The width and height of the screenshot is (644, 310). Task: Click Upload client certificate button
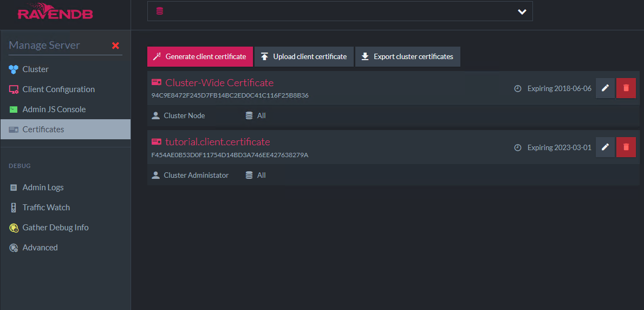tap(304, 57)
